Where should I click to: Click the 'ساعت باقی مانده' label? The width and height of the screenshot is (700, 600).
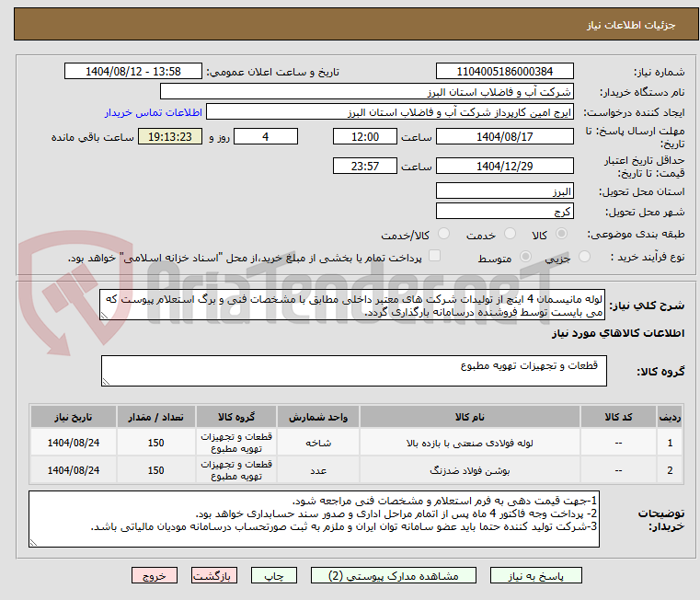(x=92, y=137)
